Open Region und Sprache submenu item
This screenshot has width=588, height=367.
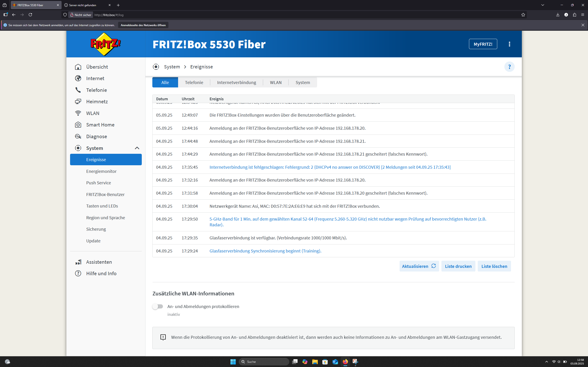[x=106, y=218]
